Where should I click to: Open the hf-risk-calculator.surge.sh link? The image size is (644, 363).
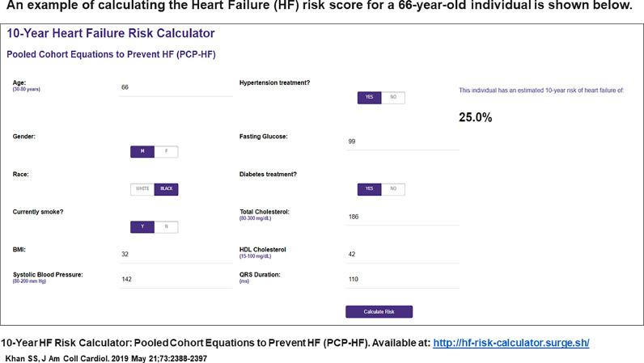pos(511,343)
